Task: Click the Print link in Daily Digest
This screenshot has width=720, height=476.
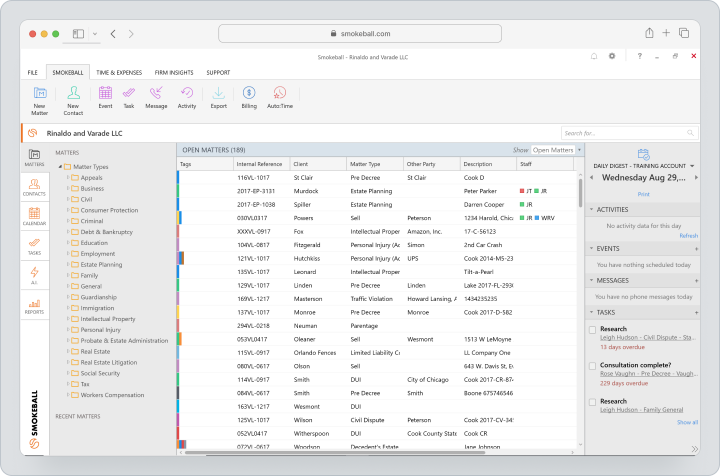Action: (x=643, y=194)
